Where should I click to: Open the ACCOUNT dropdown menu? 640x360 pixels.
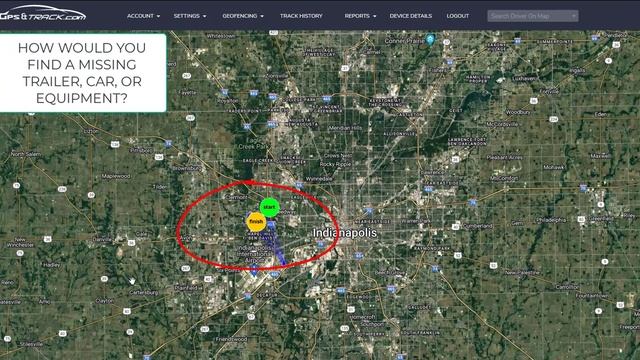tap(143, 16)
